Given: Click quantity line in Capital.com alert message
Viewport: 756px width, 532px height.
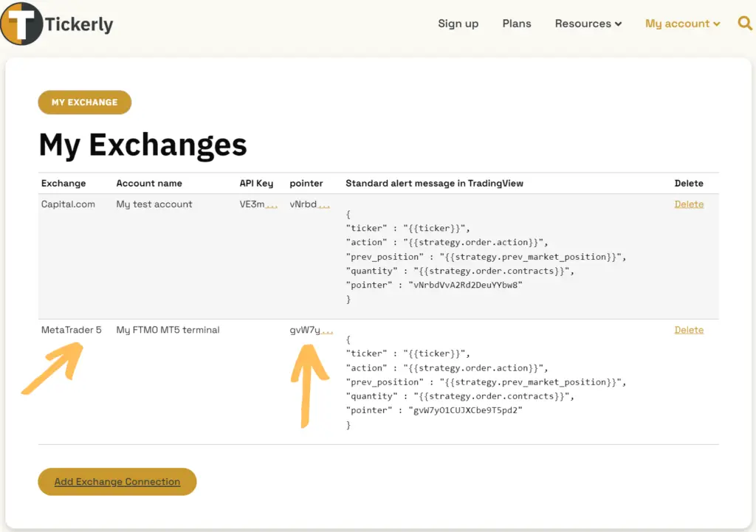Looking at the screenshot, I should (460, 271).
